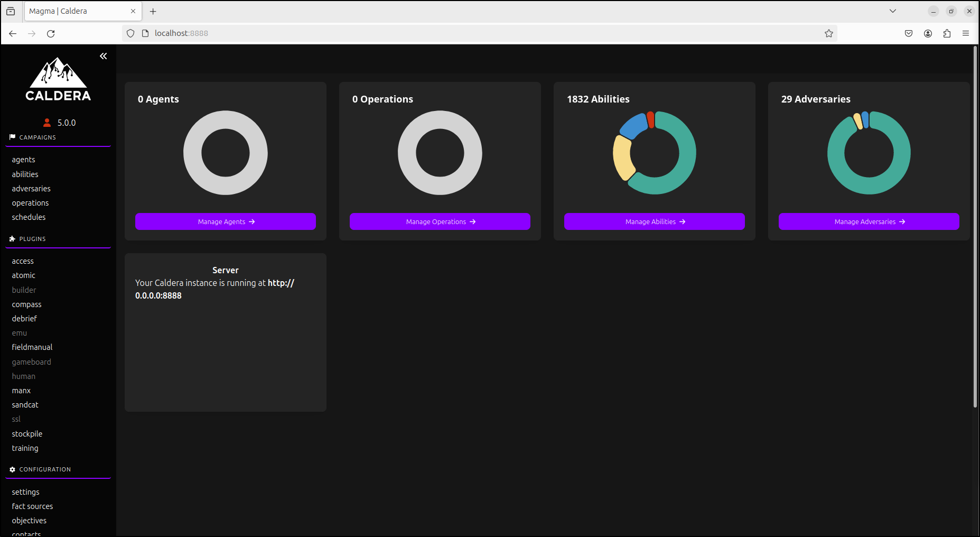
Task: Click Manage Adversaries button
Action: pos(869,221)
